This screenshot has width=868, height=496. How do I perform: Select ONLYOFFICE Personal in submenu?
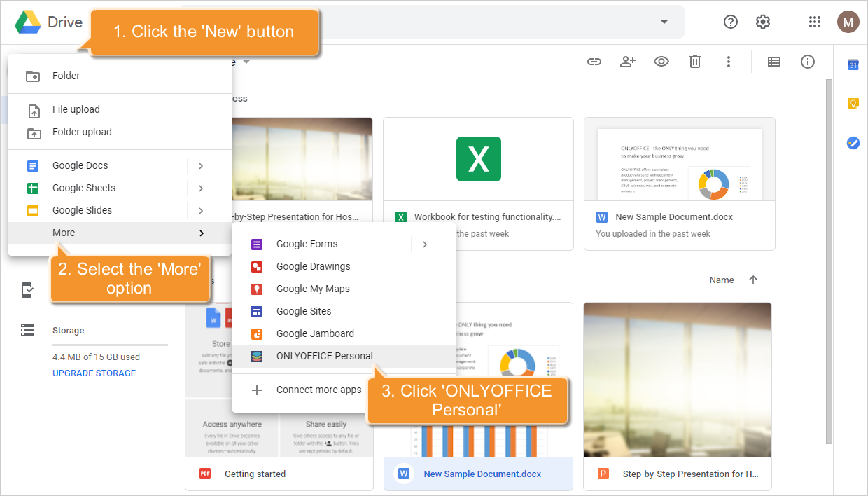click(x=344, y=356)
